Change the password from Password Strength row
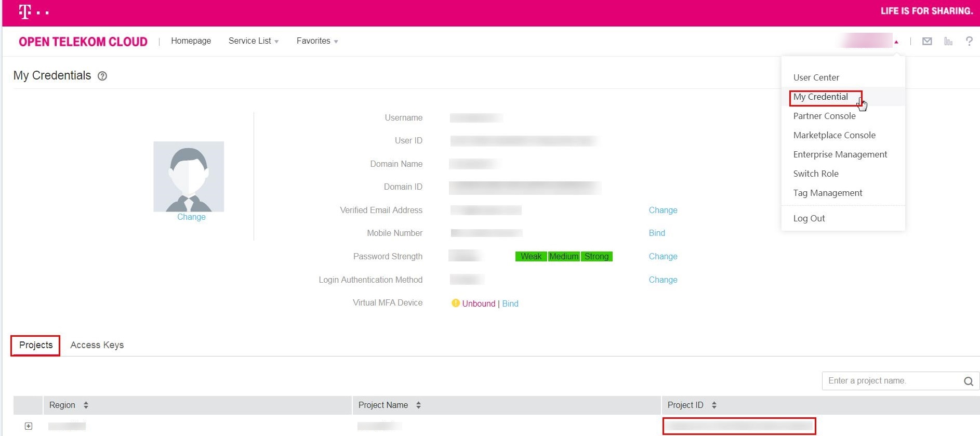 (663, 256)
